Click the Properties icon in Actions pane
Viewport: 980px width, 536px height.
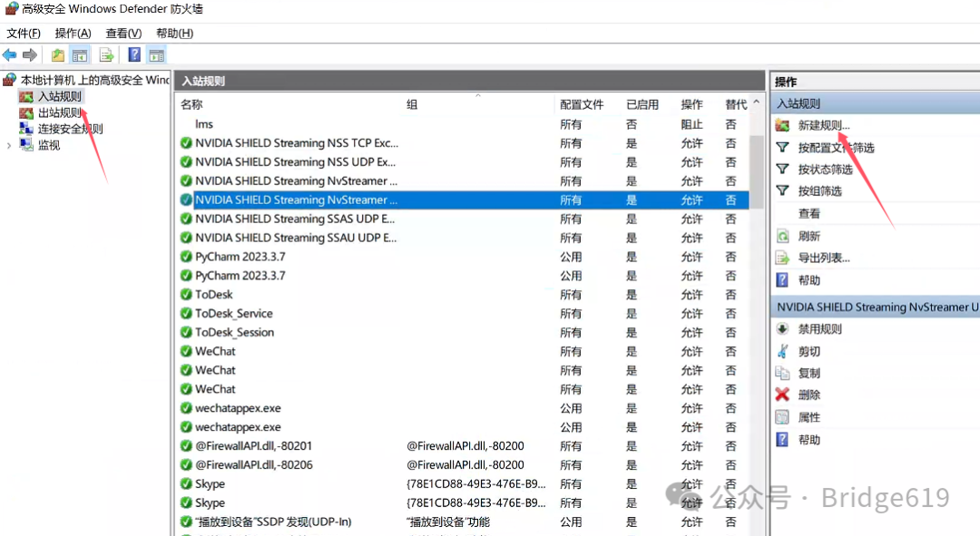[782, 416]
